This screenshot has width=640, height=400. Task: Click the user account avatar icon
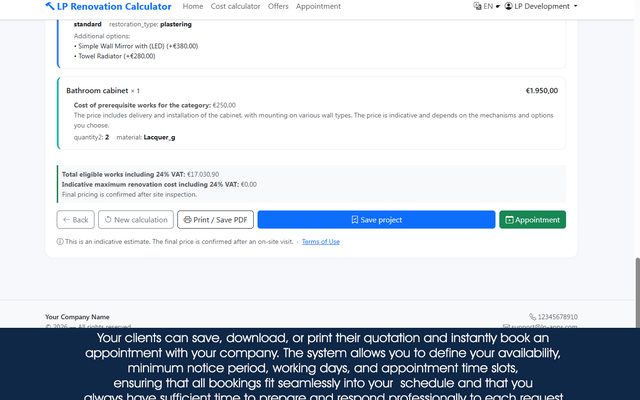509,6
